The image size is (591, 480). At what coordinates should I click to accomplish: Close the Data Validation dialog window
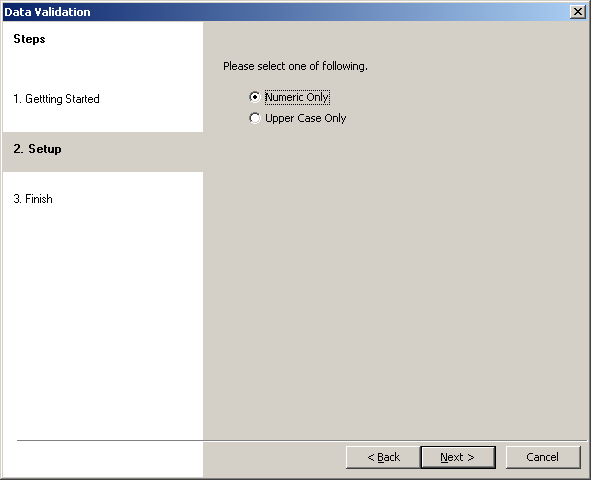tap(578, 12)
